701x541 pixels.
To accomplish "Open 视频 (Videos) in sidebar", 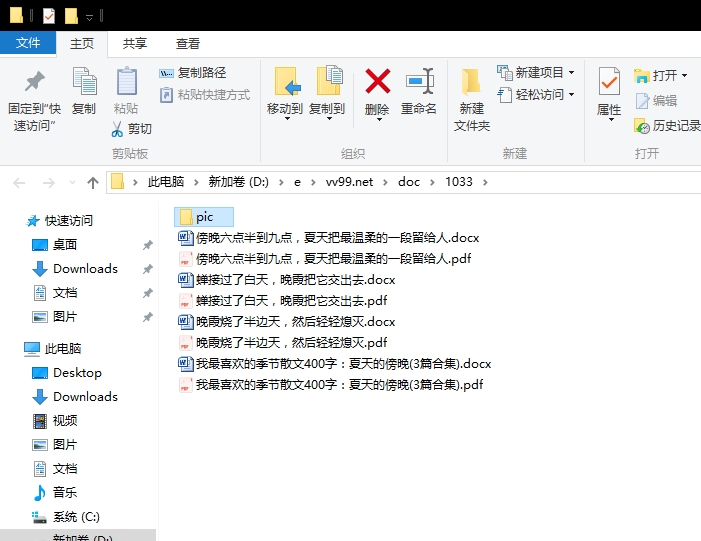I will 55,420.
